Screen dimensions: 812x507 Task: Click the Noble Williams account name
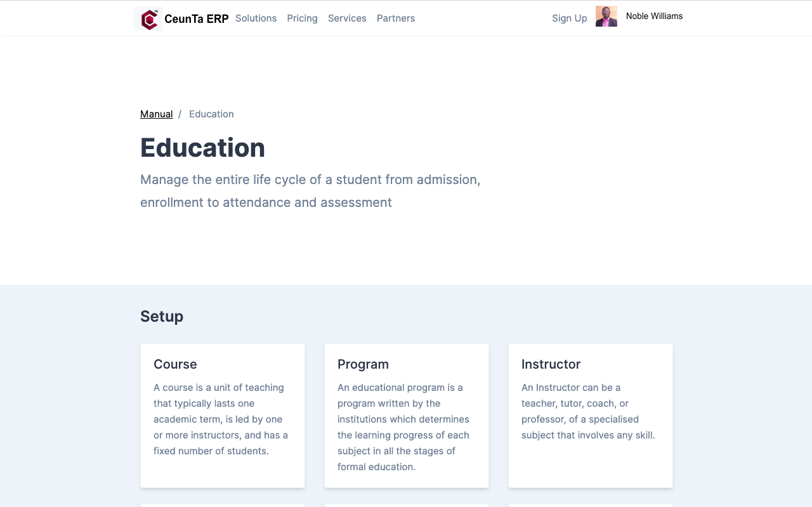(x=654, y=16)
